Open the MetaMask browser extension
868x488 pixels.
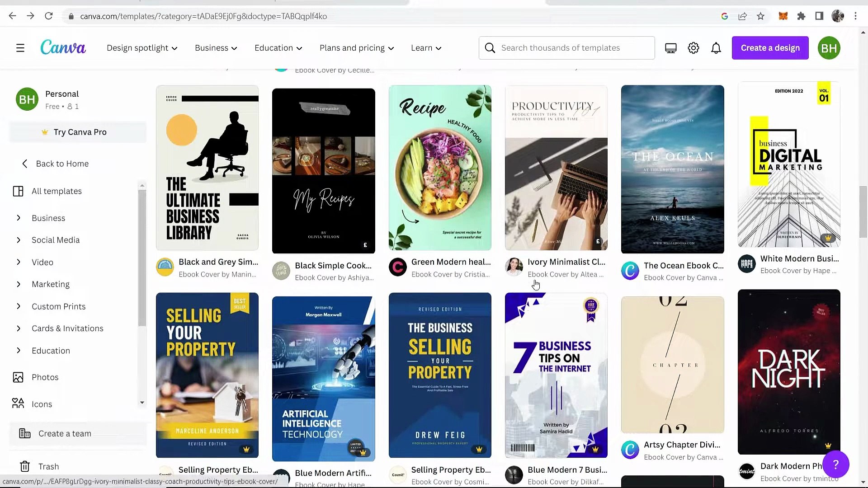pos(783,16)
